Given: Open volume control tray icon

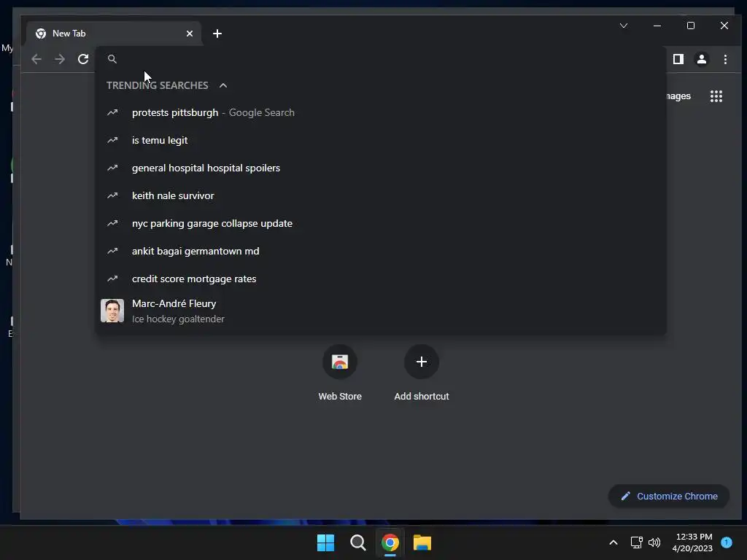Looking at the screenshot, I should (x=654, y=542).
